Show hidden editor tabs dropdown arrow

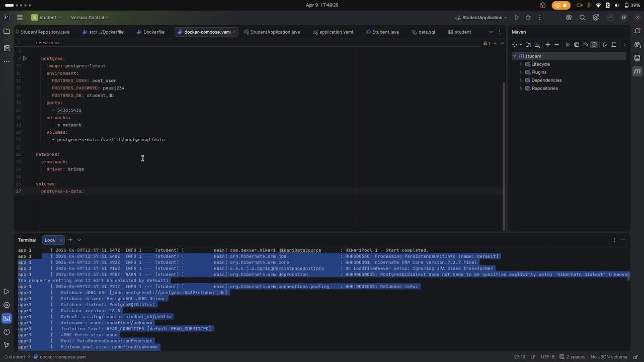point(491,32)
